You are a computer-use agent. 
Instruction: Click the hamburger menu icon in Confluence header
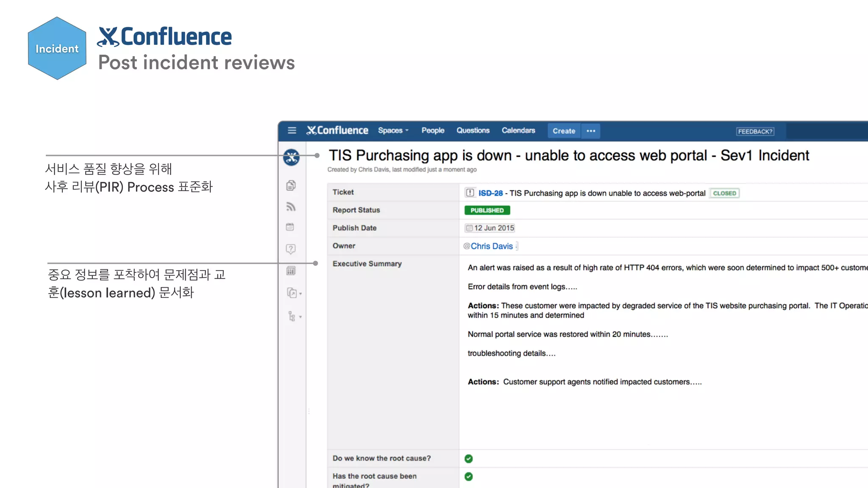tap(292, 130)
